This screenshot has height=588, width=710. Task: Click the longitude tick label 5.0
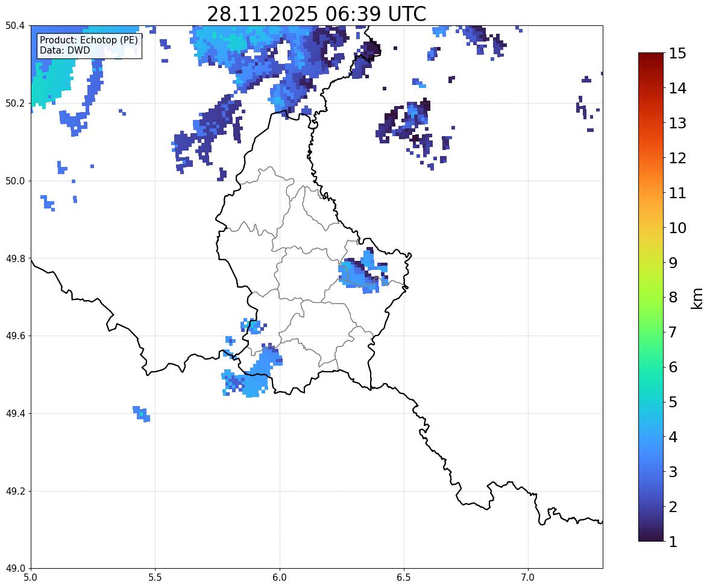click(x=31, y=578)
